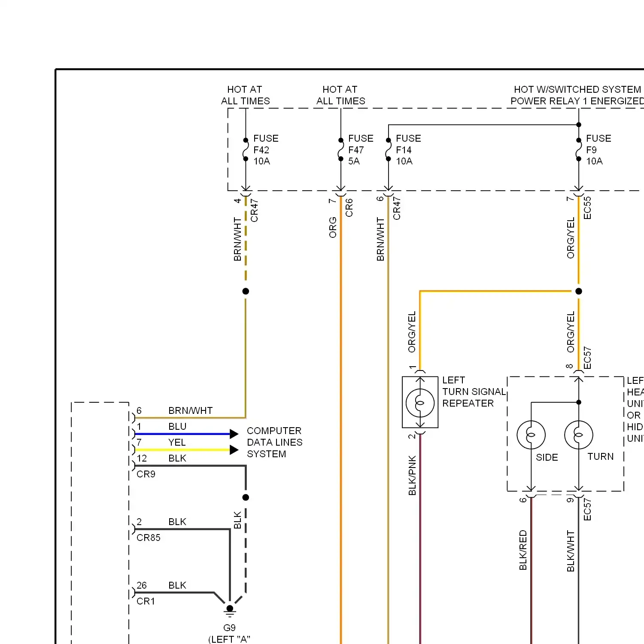Click the G9 ground symbol
Screen dimensions: 644x644
tap(230, 611)
